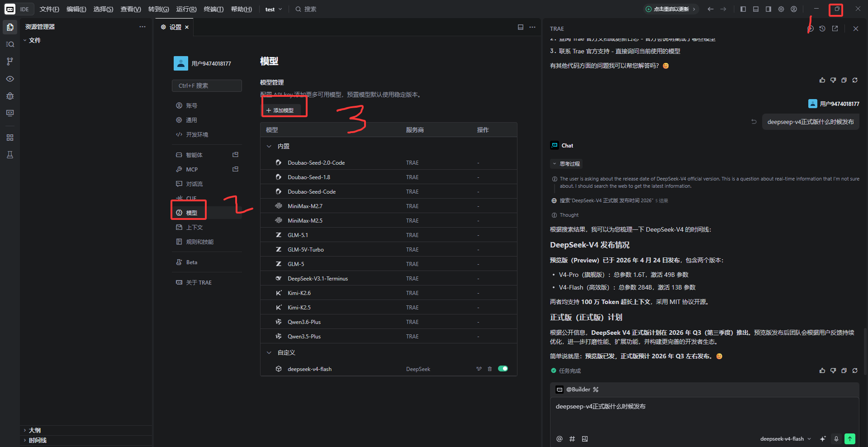Click the 添加模型 add model button
The width and height of the screenshot is (868, 447).
point(280,110)
